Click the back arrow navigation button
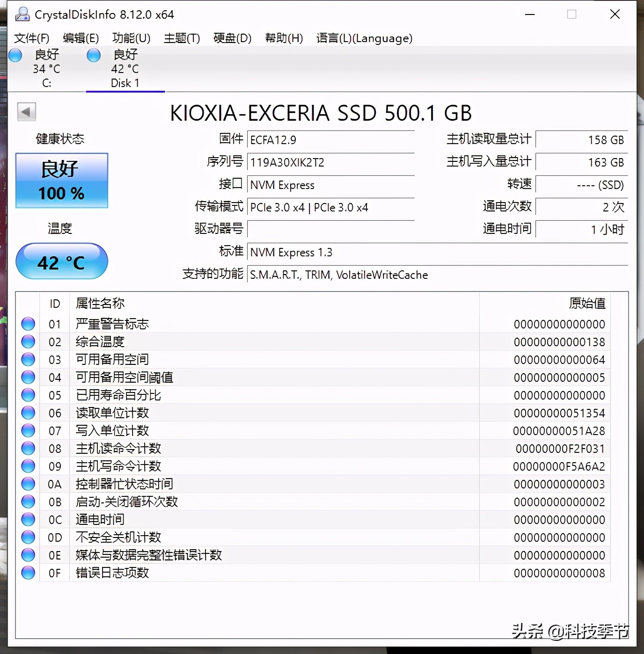Image resolution: width=644 pixels, height=654 pixels. [26, 112]
